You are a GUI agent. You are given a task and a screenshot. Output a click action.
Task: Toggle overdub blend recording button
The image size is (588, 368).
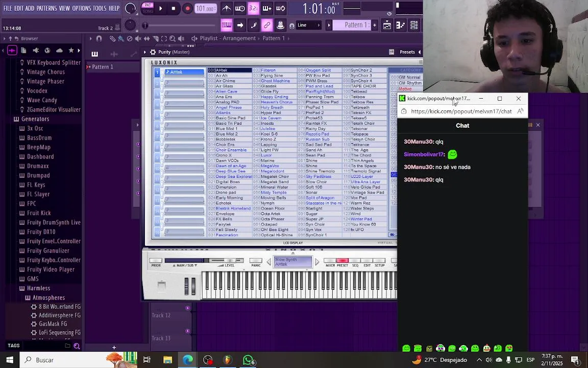point(266,8)
